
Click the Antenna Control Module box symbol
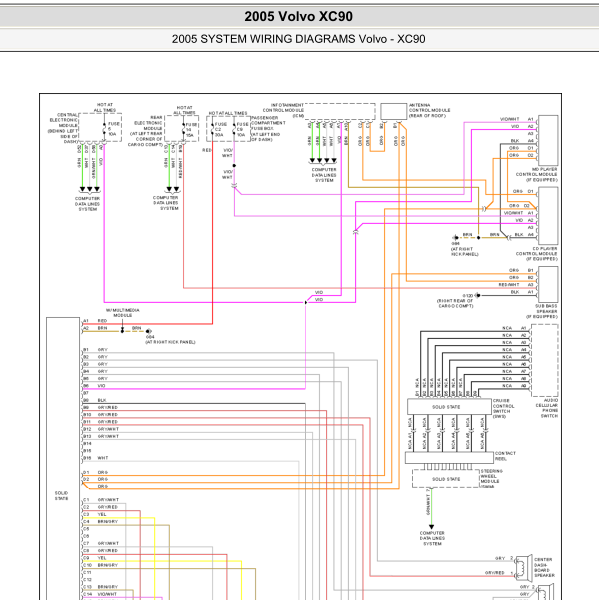[x=393, y=111]
